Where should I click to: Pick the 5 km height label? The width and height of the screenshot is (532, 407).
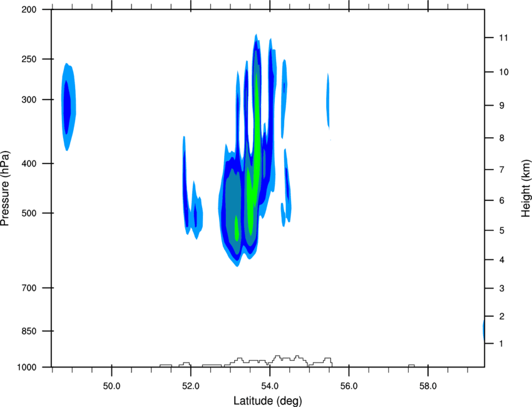coord(502,231)
